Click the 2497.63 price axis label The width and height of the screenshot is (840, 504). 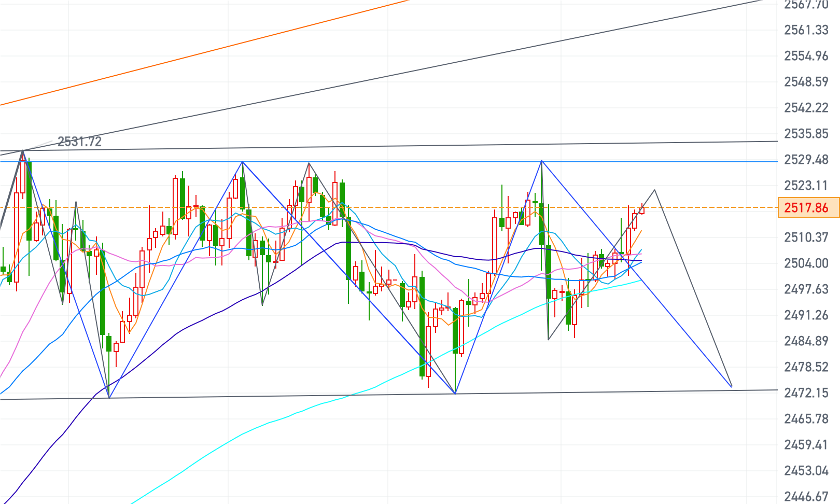tap(806, 289)
